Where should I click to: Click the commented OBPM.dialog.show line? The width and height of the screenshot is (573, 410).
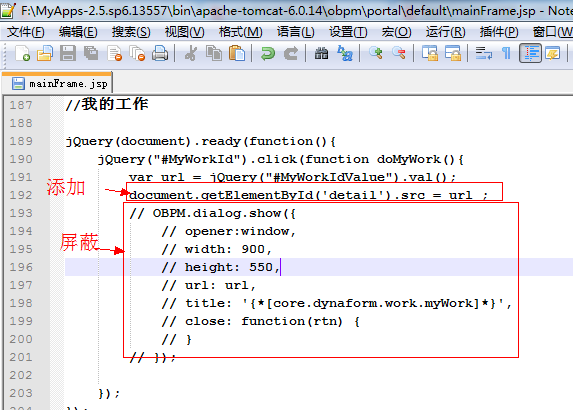(x=212, y=213)
